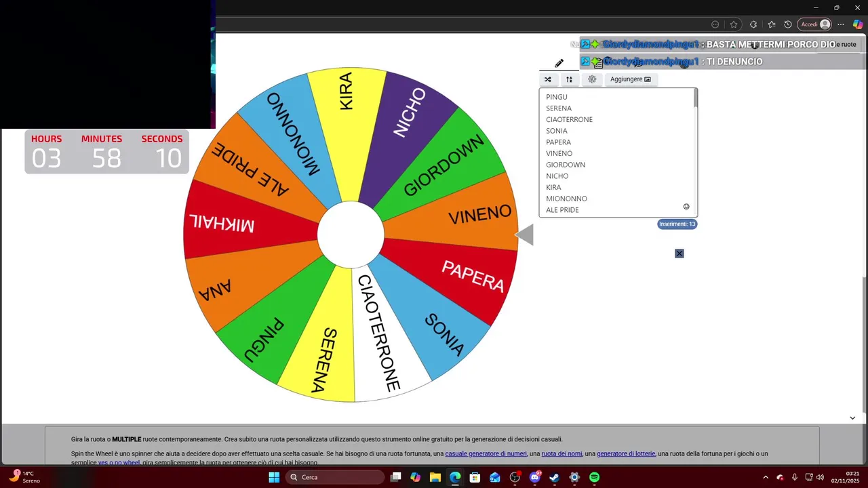Open browser extensions puzzle icon

coord(753,24)
